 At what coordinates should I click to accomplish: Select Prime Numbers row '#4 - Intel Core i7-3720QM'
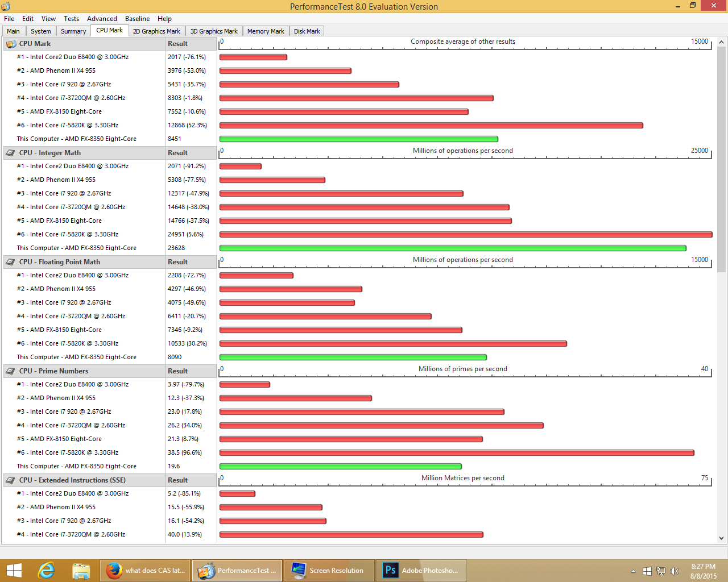click(71, 425)
